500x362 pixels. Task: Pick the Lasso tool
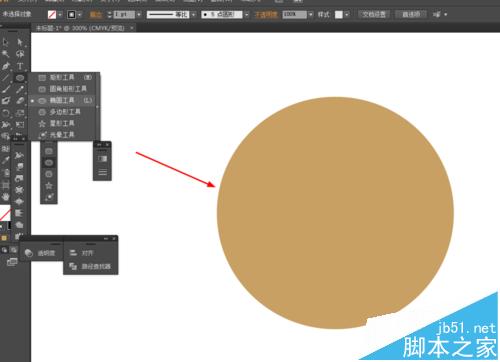(x=20, y=54)
